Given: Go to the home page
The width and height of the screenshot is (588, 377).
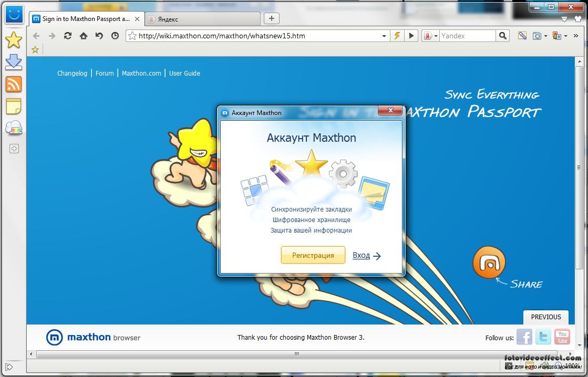Looking at the screenshot, I should click(83, 36).
